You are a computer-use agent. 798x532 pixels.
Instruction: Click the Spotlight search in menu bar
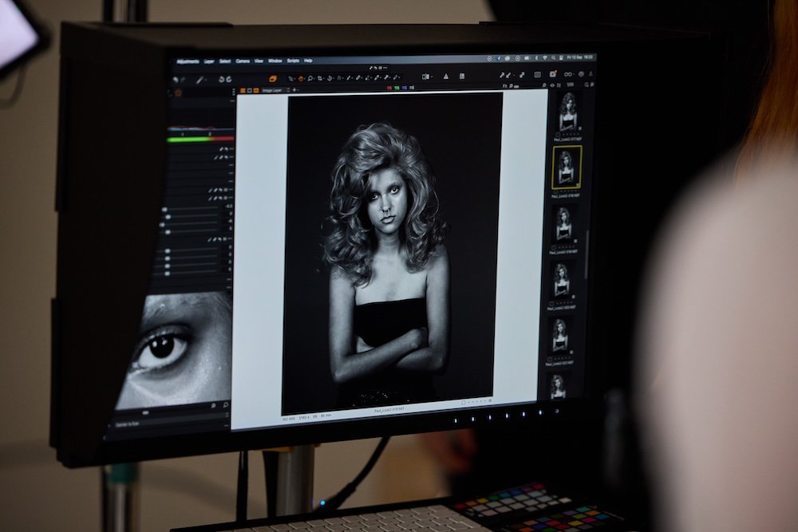[x=553, y=57]
